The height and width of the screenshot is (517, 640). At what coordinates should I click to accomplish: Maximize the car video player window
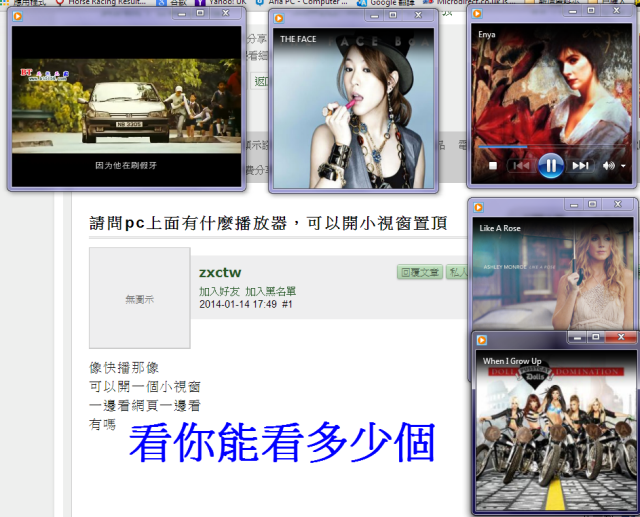[x=200, y=13]
